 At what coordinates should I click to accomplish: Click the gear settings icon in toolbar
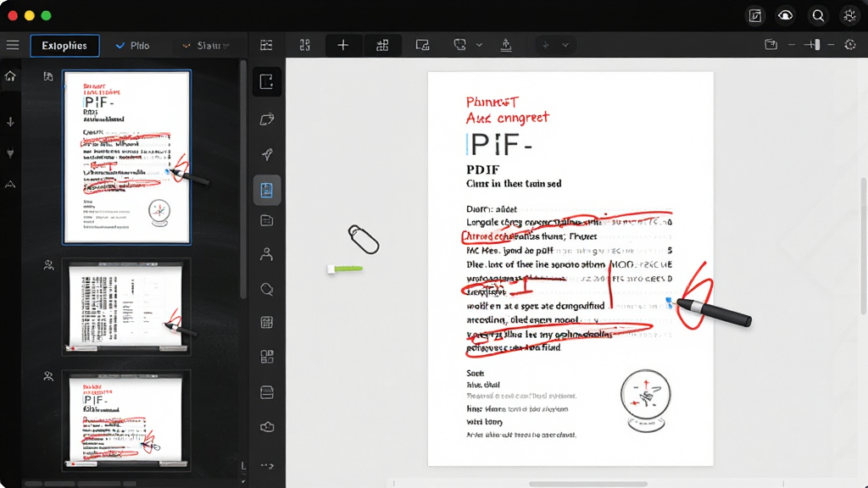click(x=850, y=44)
